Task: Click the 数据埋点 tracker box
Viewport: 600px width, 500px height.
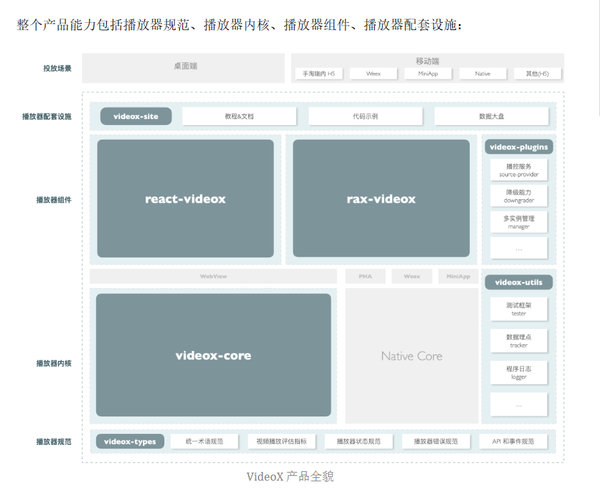Action: 519,341
